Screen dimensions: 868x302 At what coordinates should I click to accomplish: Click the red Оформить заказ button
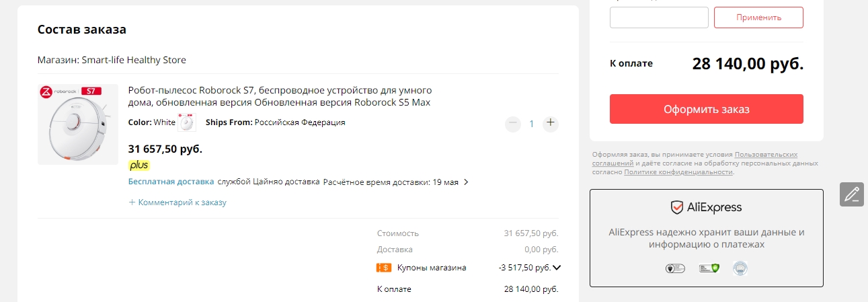(707, 109)
